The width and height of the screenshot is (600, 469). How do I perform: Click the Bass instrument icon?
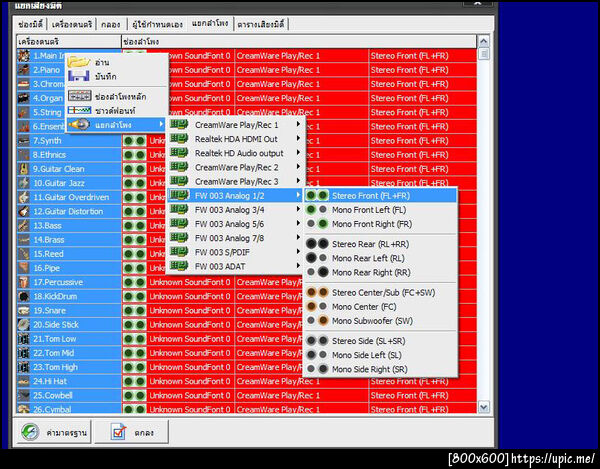pos(24,226)
